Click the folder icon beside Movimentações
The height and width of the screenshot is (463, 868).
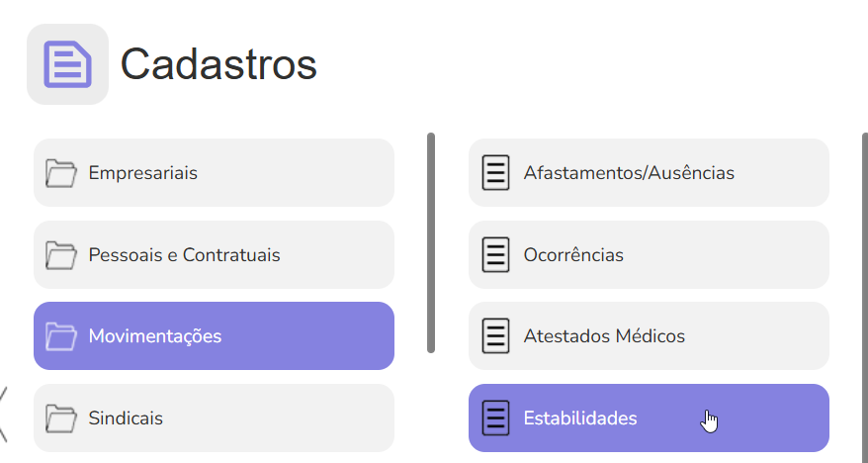tap(61, 336)
